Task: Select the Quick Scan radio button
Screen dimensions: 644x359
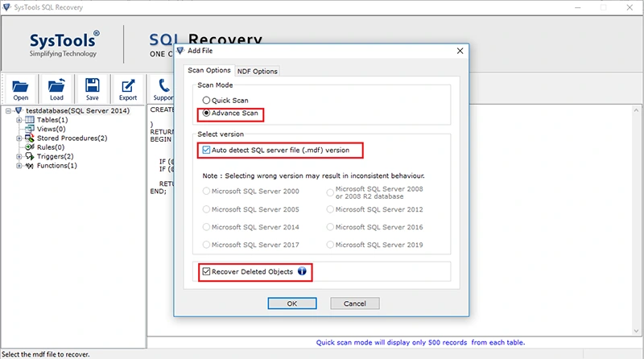Action: pos(206,101)
